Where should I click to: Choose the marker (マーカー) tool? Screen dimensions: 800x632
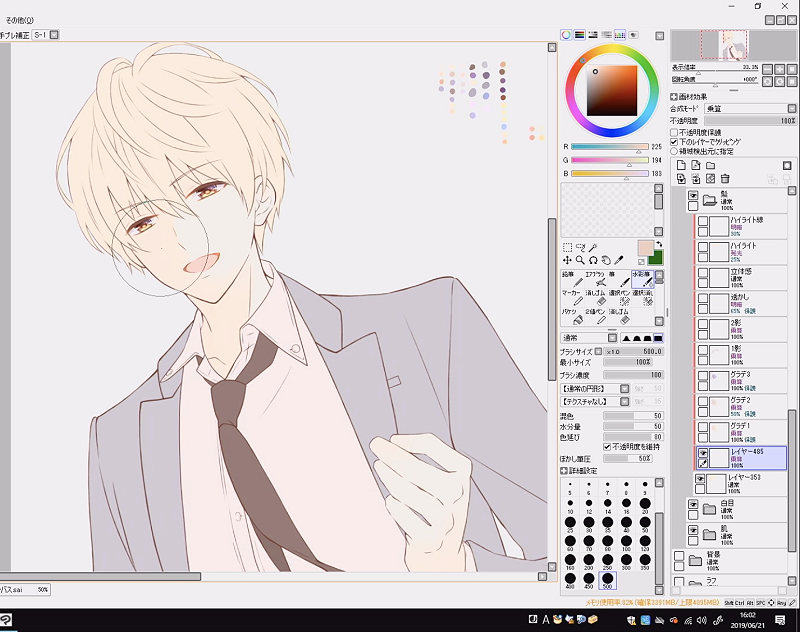572,298
